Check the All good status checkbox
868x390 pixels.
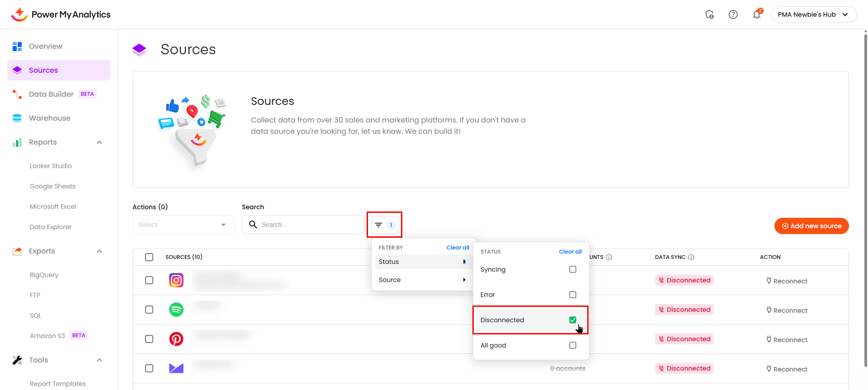pos(572,345)
